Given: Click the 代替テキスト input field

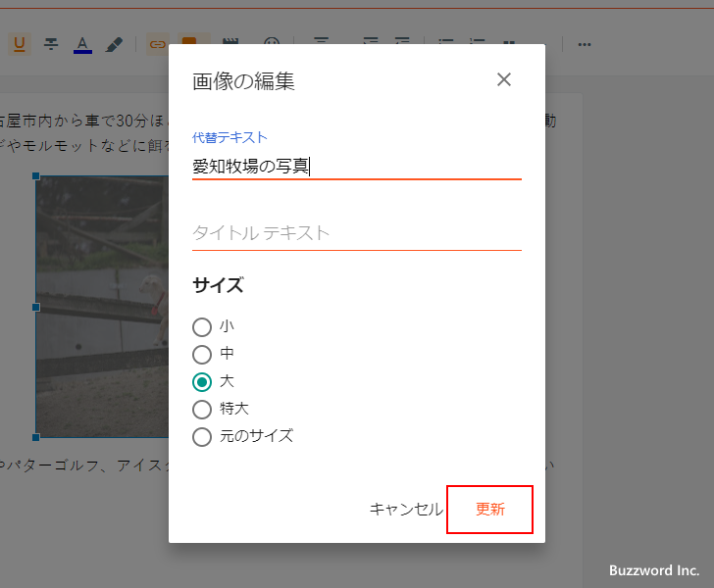Looking at the screenshot, I should 357,167.
